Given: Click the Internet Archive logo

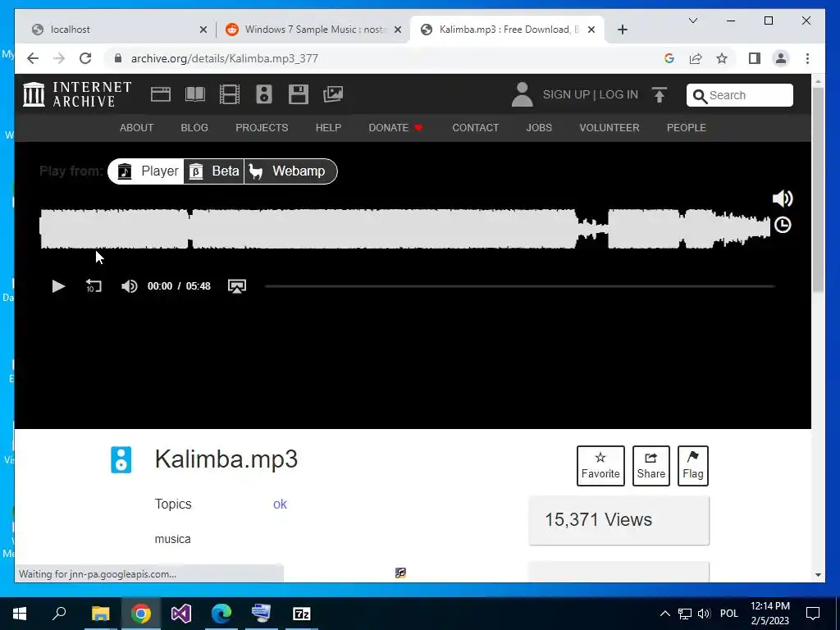Looking at the screenshot, I should coord(77,94).
